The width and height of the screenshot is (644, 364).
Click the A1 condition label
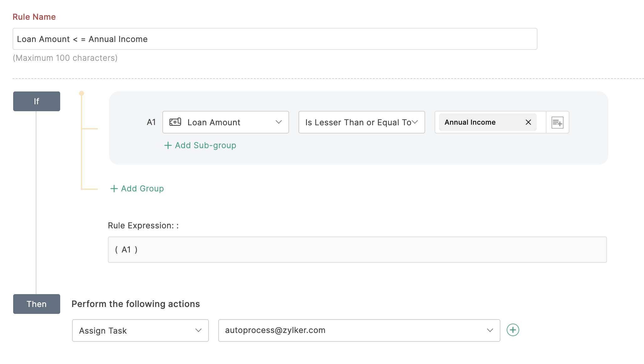[x=151, y=122]
